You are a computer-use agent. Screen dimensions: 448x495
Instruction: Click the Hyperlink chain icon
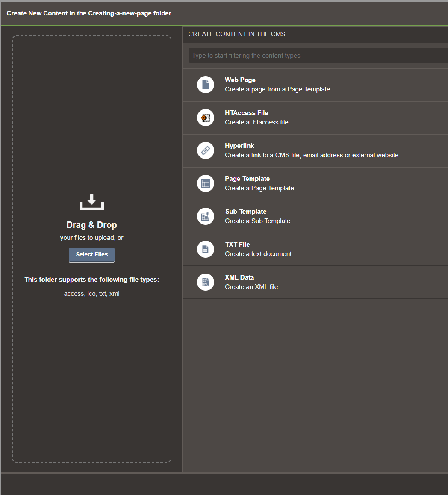[206, 150]
